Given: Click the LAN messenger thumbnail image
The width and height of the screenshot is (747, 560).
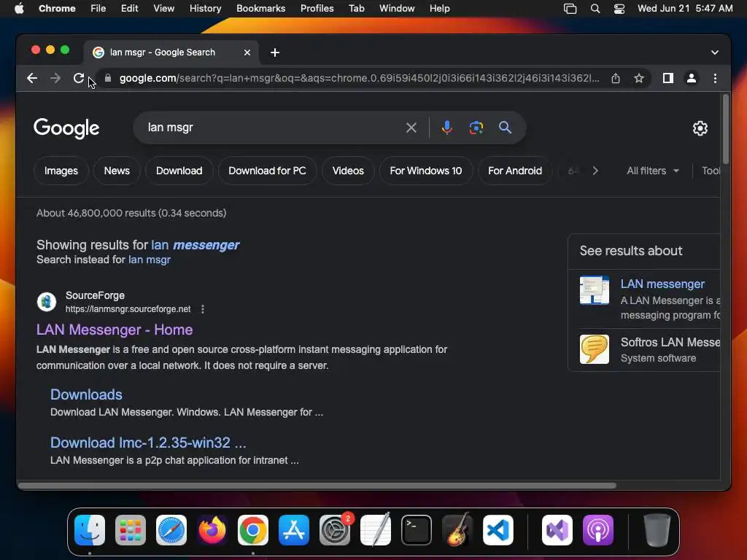Looking at the screenshot, I should (x=594, y=289).
